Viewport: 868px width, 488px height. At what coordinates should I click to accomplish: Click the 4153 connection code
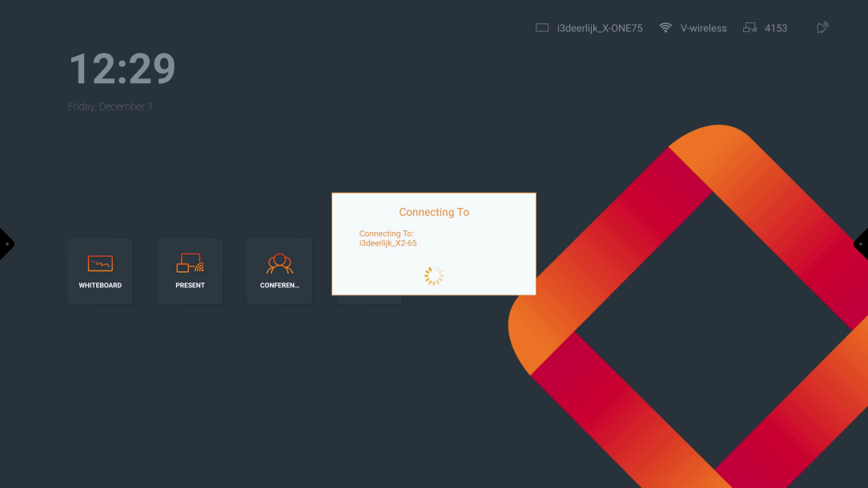pos(776,28)
